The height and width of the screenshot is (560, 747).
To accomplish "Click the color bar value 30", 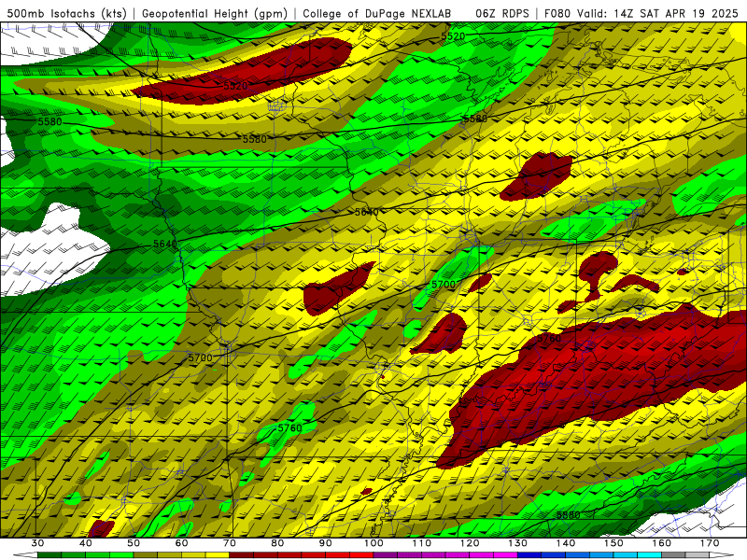I will pos(37,543).
